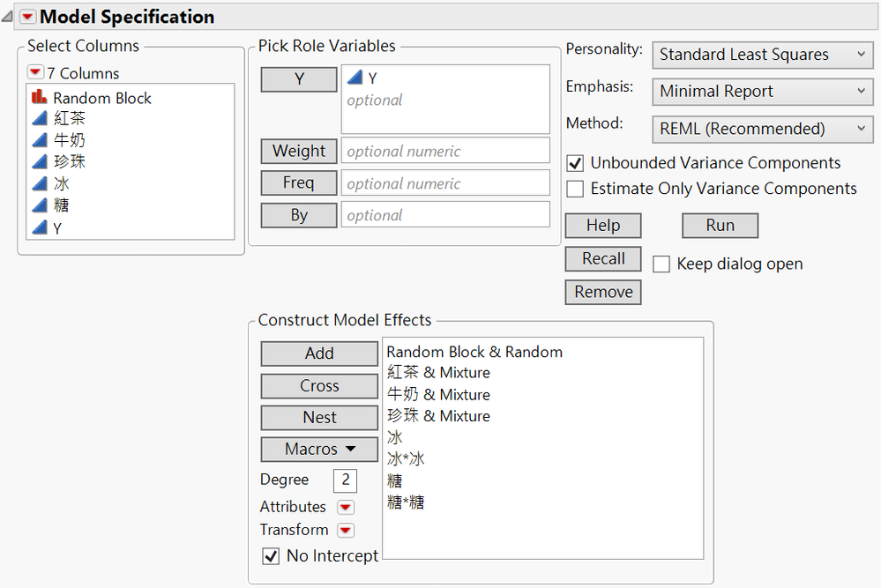The height and width of the screenshot is (588, 881).
Task: Open the Transform red triangle menu
Action: click(346, 530)
